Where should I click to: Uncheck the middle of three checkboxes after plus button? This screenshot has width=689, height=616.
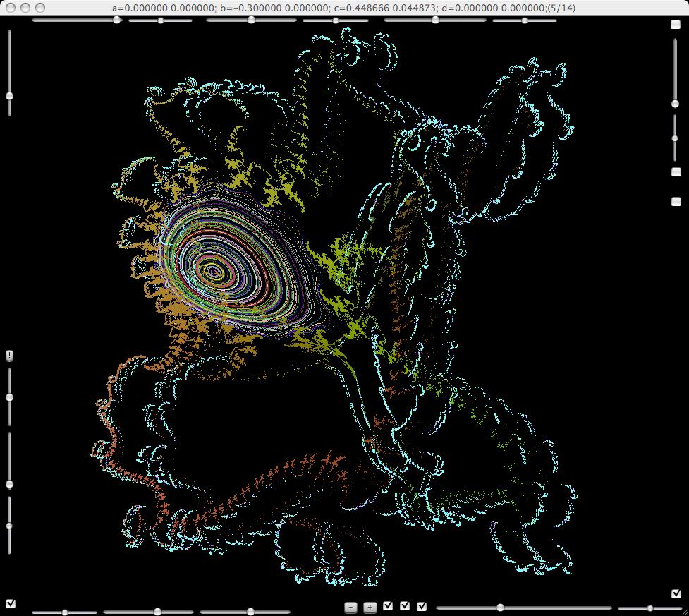405,606
